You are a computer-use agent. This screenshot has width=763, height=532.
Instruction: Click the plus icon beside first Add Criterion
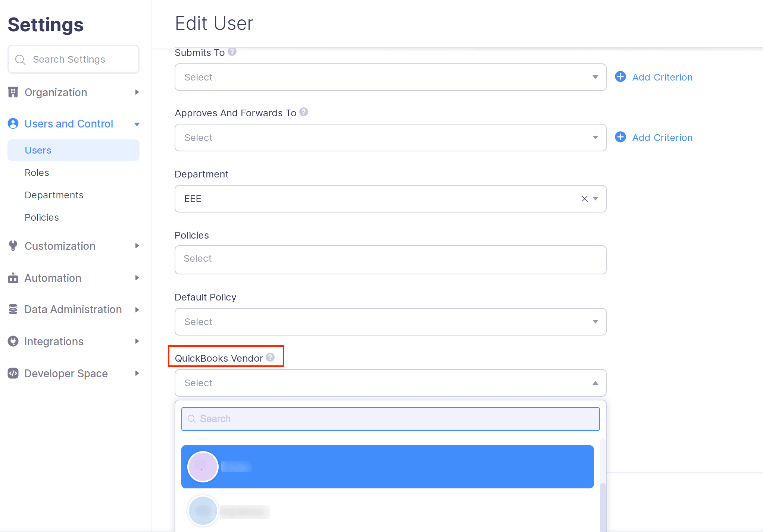coord(620,77)
